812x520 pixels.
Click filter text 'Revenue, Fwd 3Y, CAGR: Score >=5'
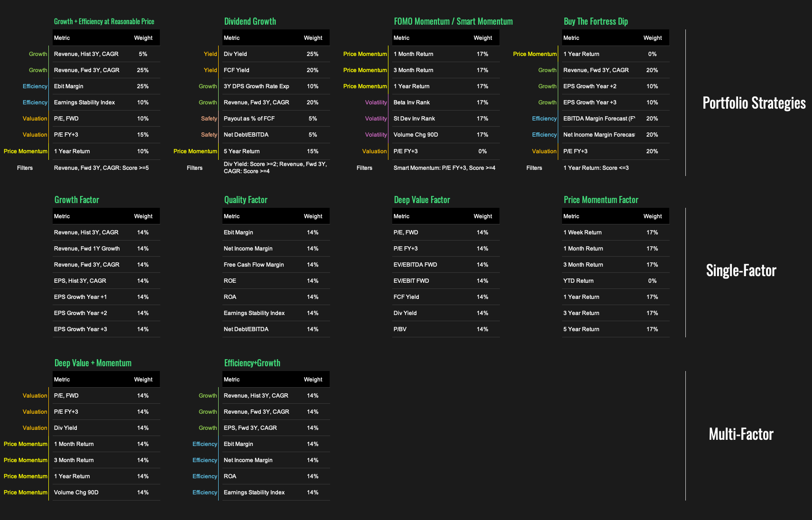click(101, 168)
